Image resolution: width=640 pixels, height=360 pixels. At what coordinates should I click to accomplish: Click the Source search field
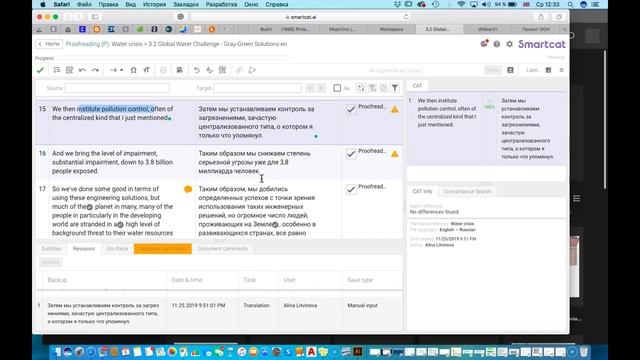(117, 88)
